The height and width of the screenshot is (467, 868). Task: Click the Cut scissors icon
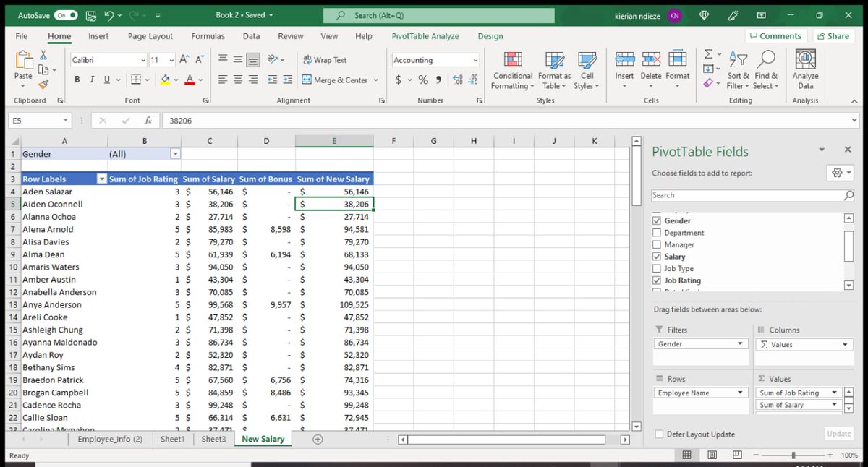coord(43,55)
